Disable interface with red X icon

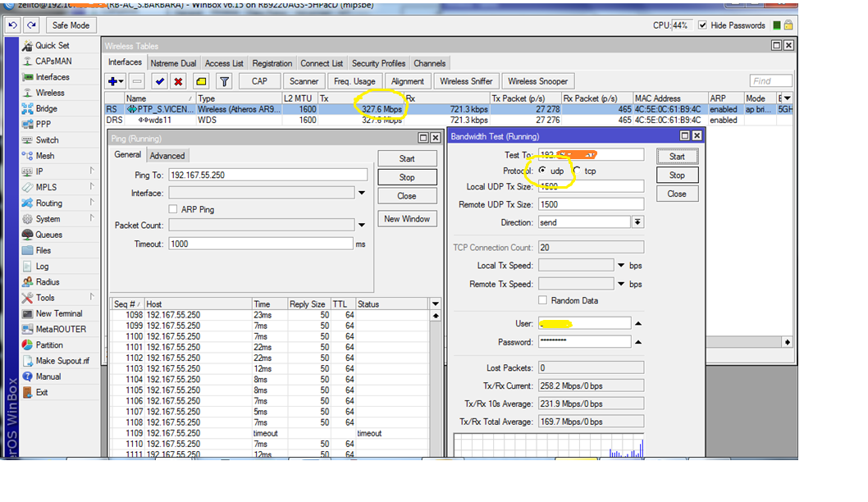click(178, 81)
